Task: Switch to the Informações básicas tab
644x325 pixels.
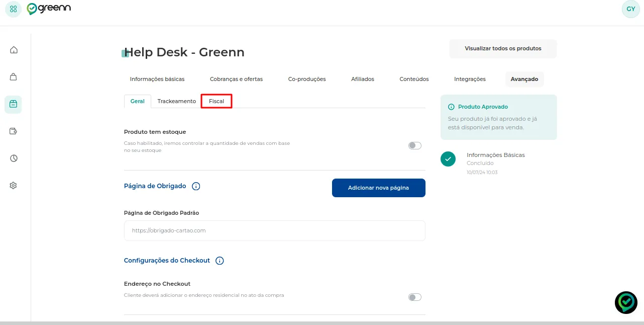Action: point(157,79)
